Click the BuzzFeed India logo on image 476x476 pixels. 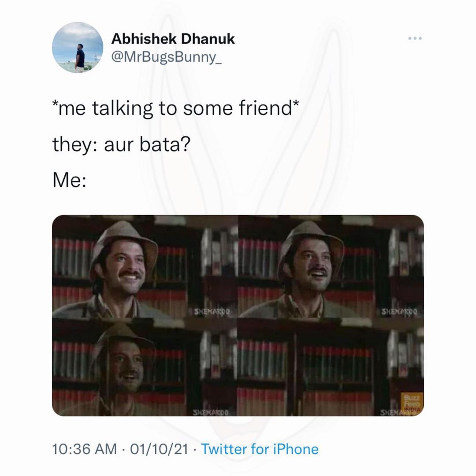[412, 403]
